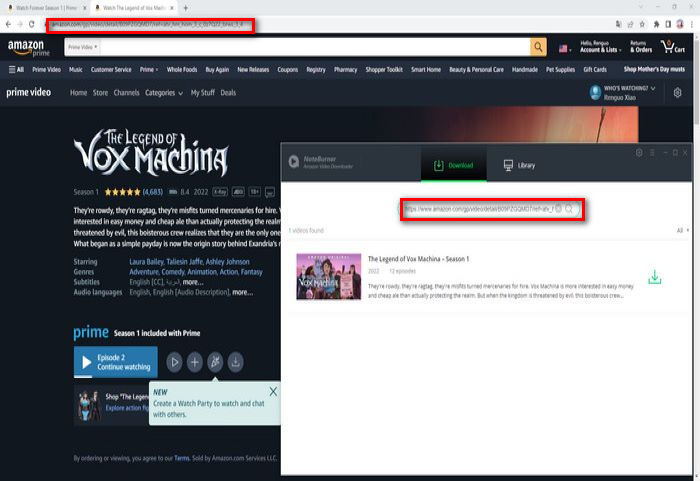Screen dimensions: 700x481
Task: Click the Amazon search input field
Action: pos(315,47)
